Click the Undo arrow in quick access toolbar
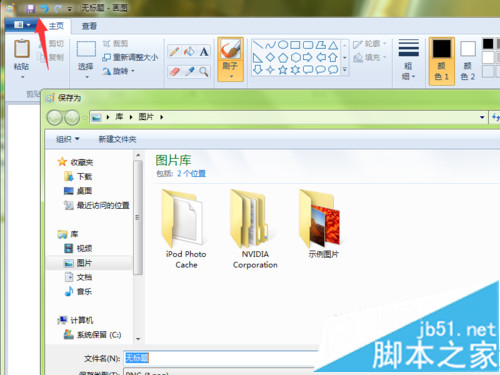This screenshot has width=500, height=375. click(x=44, y=8)
